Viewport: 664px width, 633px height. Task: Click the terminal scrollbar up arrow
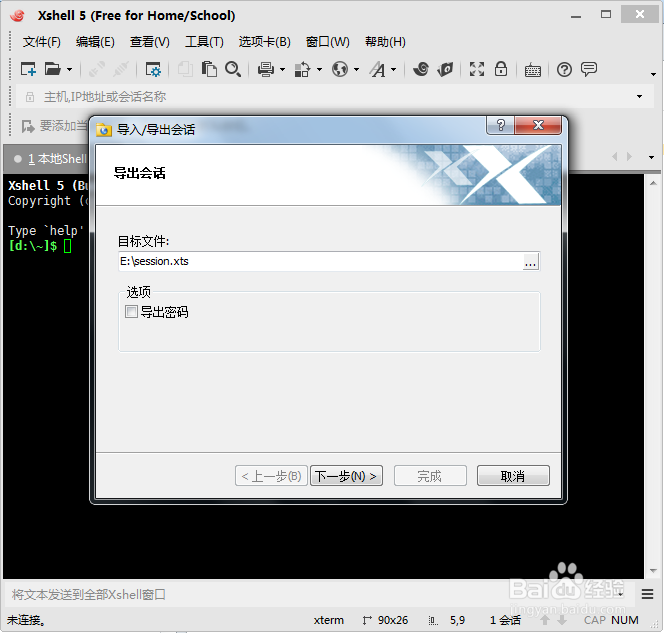pos(653,183)
